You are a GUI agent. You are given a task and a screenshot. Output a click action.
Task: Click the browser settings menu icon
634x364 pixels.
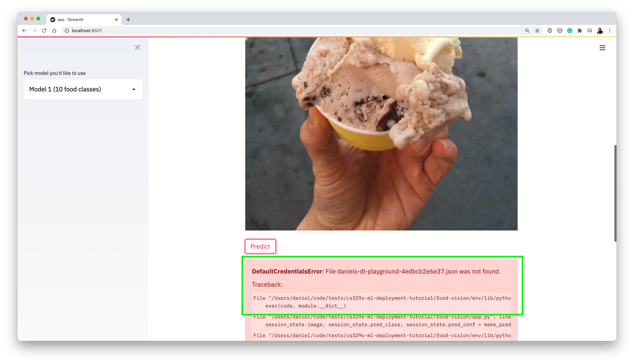coord(609,31)
